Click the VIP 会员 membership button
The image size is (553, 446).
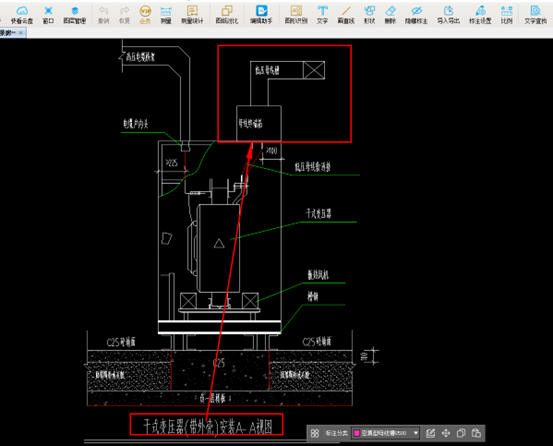(x=145, y=15)
